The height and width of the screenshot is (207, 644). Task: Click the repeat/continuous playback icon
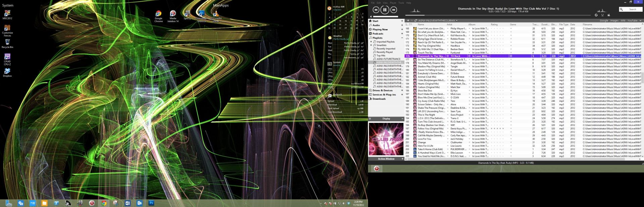pos(596,15)
